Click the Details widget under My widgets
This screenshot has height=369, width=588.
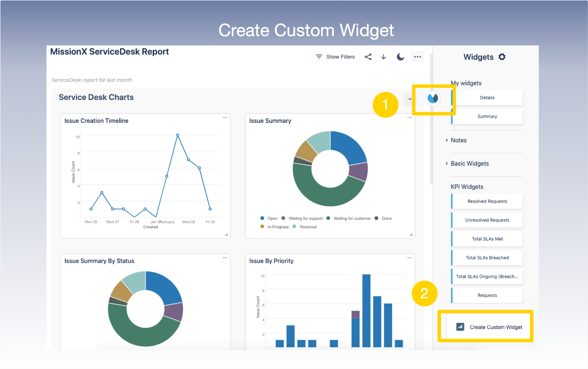(x=487, y=98)
